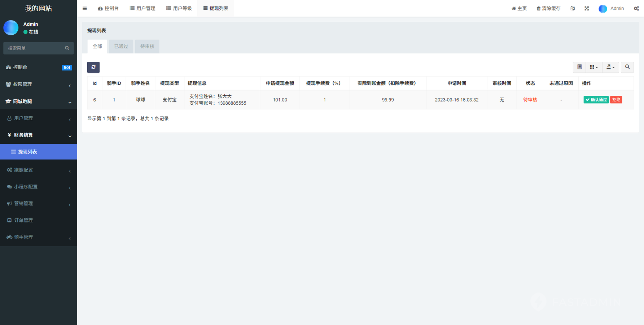Switch to the 待审核 tab
Image resolution: width=644 pixels, height=325 pixels.
coord(147,47)
